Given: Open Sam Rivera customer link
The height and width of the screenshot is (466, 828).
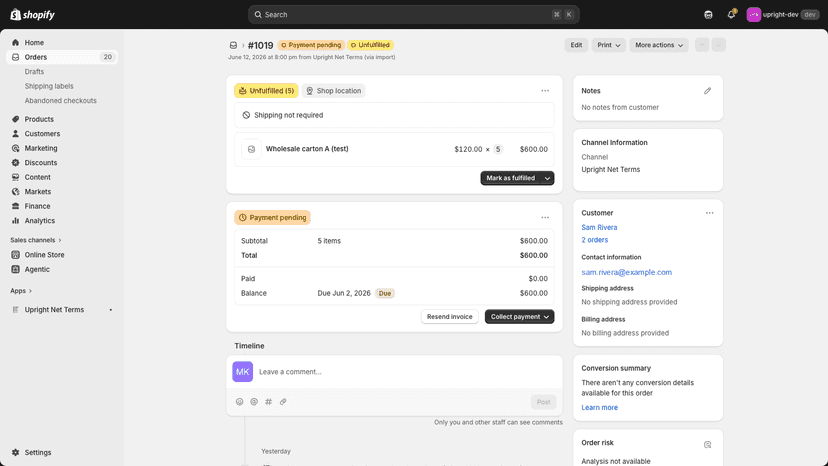Looking at the screenshot, I should click(x=599, y=227).
